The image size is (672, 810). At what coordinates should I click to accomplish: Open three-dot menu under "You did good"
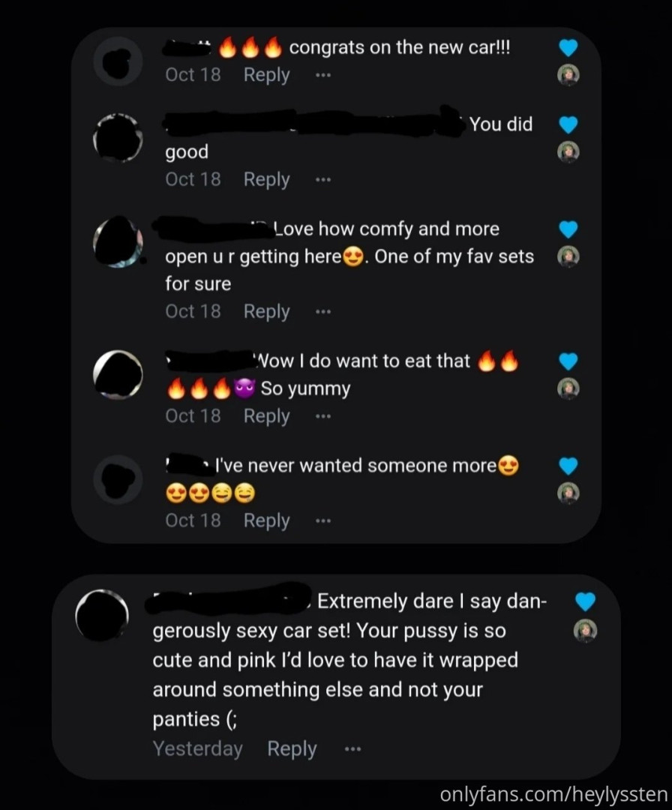tap(323, 180)
